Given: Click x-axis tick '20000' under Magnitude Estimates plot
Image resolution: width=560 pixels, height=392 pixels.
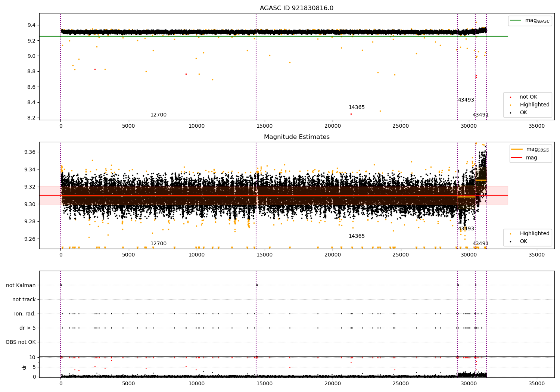Looking at the screenshot, I should click(x=333, y=255).
